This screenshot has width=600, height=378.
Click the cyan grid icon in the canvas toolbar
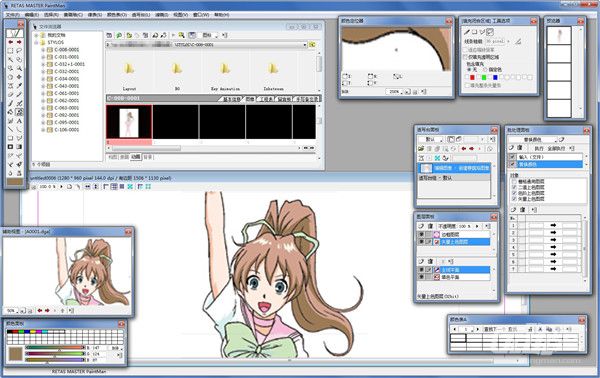130,186
